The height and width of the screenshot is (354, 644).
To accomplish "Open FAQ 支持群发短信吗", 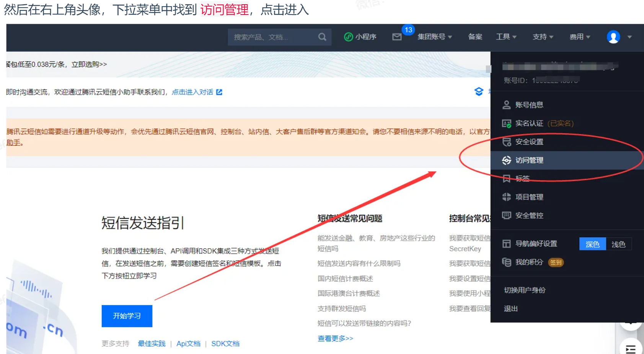I will click(x=342, y=308).
